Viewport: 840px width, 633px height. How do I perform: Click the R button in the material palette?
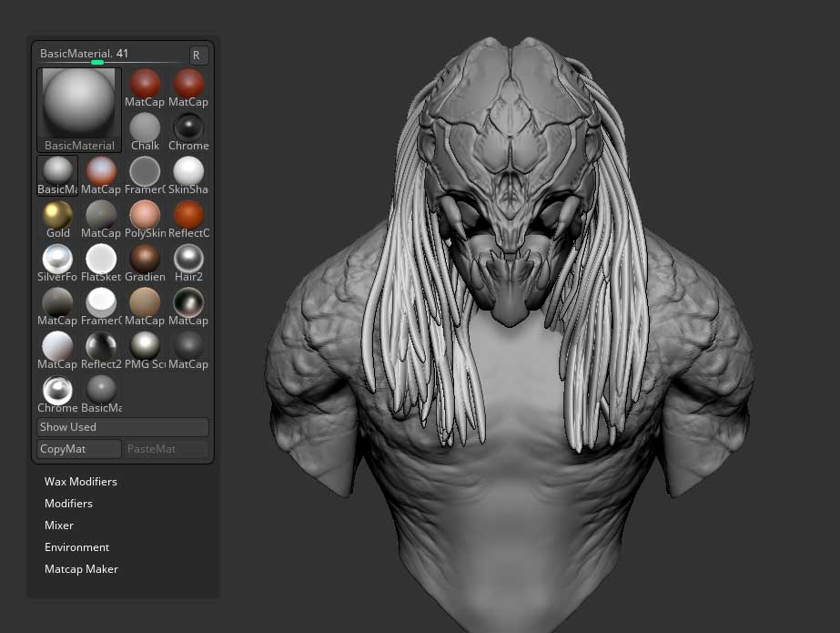pos(198,56)
